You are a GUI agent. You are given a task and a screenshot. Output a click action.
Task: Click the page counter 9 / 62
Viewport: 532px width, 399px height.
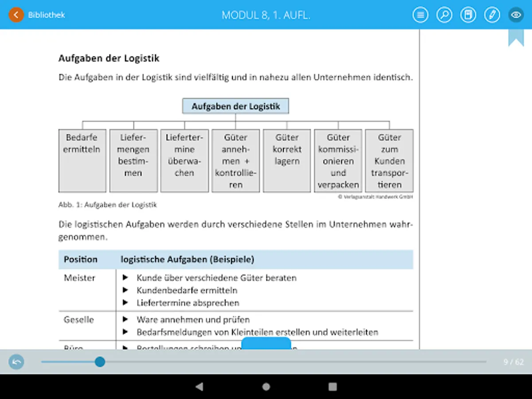[513, 362]
